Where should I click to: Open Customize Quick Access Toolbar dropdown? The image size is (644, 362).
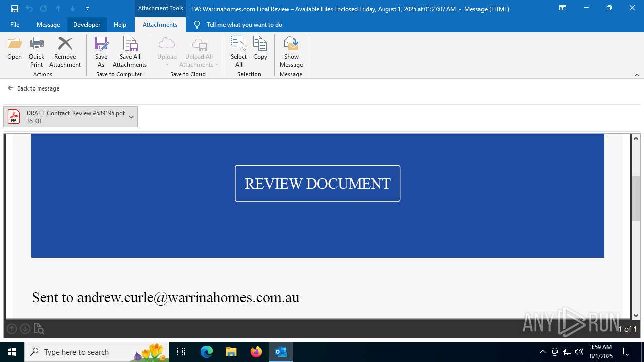pos(87,9)
